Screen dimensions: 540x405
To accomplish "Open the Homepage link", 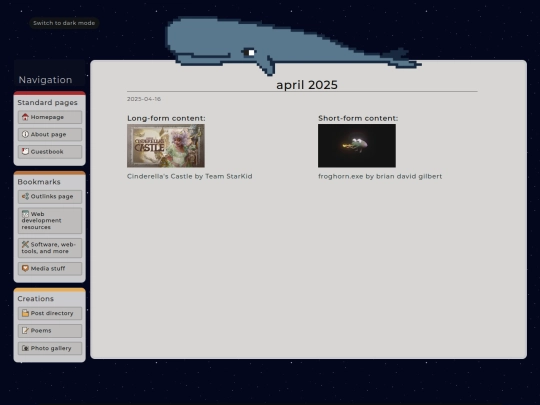I will tap(50, 117).
